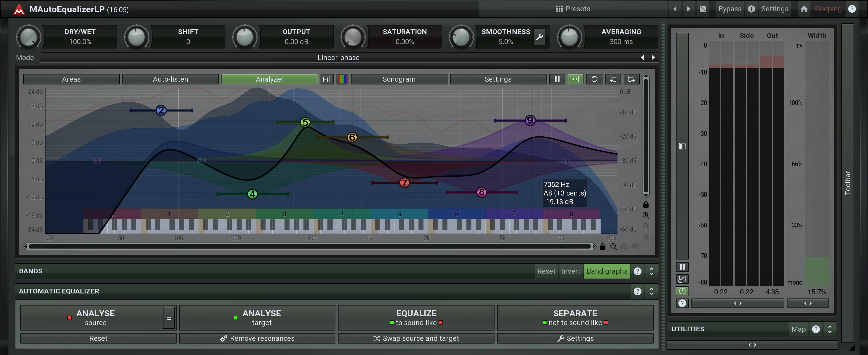Open the Utilities help icon
This screenshot has height=355, width=868.
tap(815, 329)
